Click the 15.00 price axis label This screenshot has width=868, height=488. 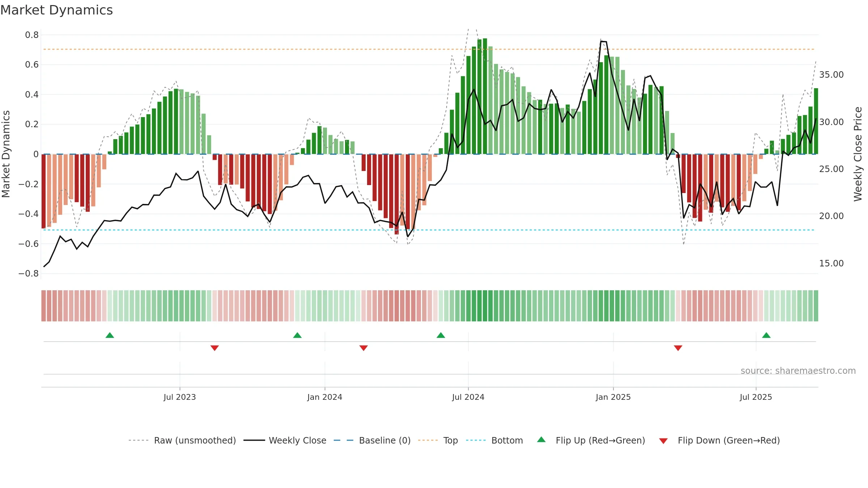coord(831,264)
